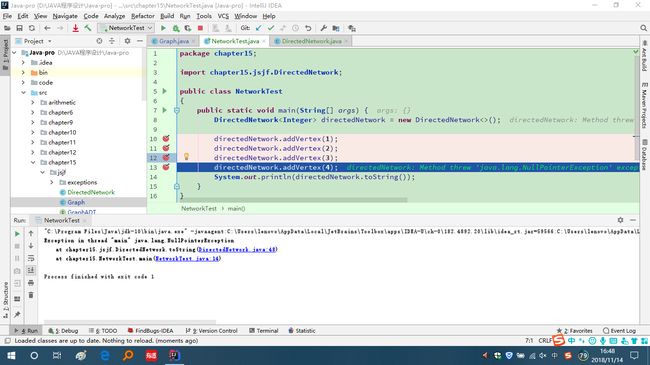Hide the Project panel with minus icon

point(140,41)
